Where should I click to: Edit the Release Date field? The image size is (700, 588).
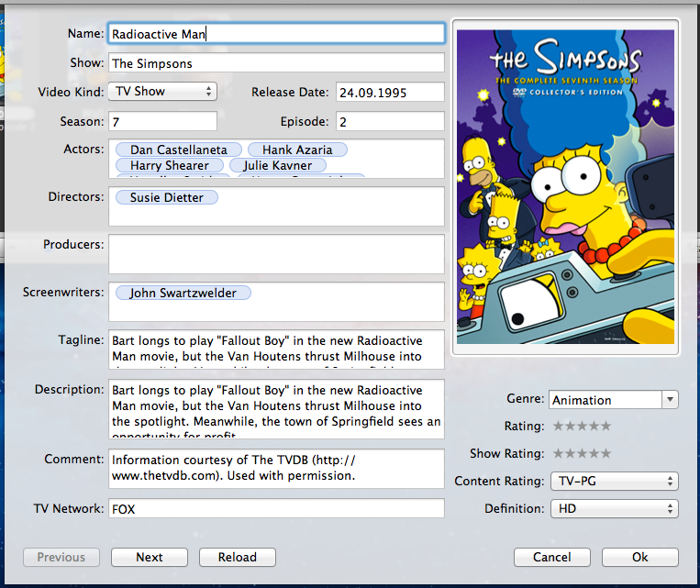click(x=390, y=92)
